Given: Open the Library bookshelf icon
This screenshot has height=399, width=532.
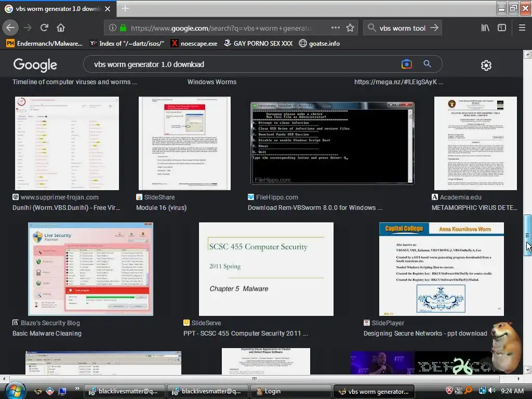Looking at the screenshot, I should (x=486, y=28).
